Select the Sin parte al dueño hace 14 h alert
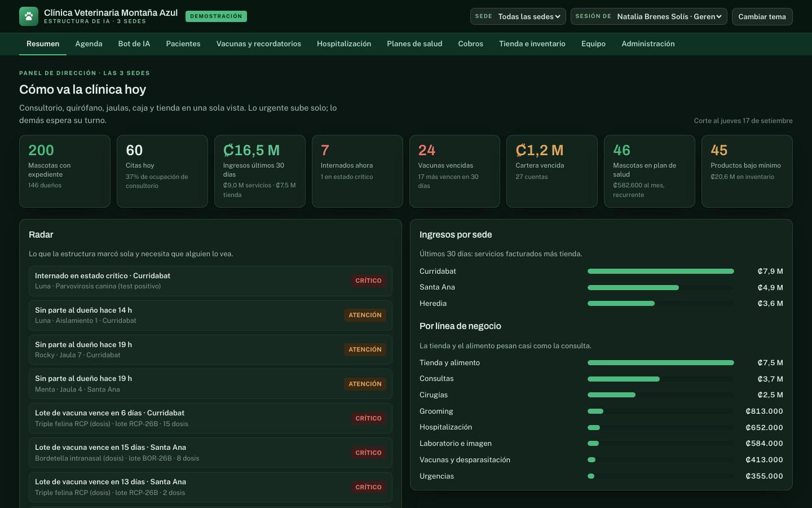The width and height of the screenshot is (812, 508). click(210, 315)
